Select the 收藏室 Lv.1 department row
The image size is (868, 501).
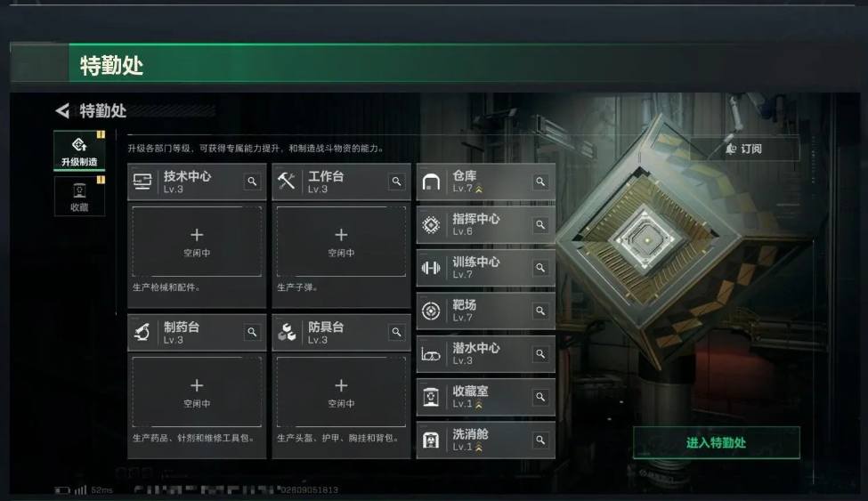pos(485,397)
